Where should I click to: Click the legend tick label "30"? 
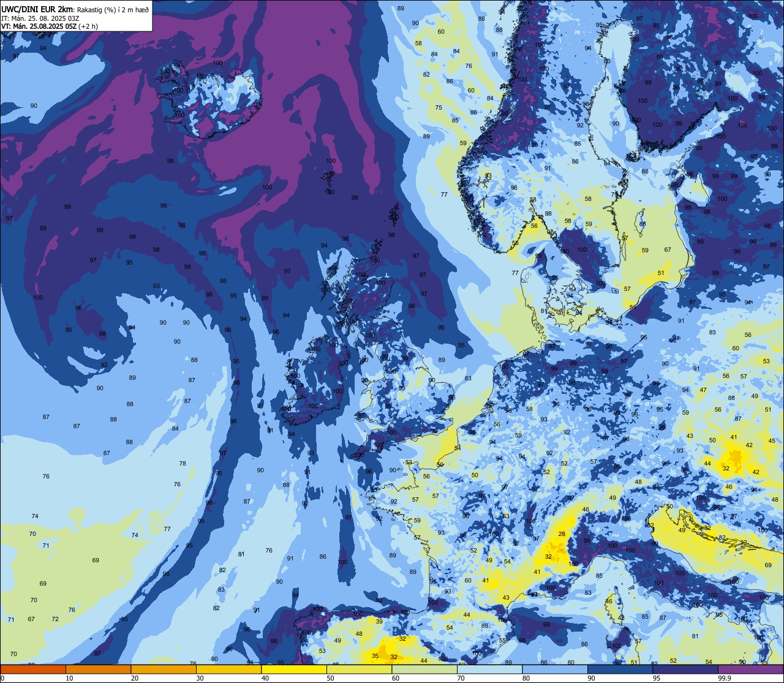(x=200, y=678)
